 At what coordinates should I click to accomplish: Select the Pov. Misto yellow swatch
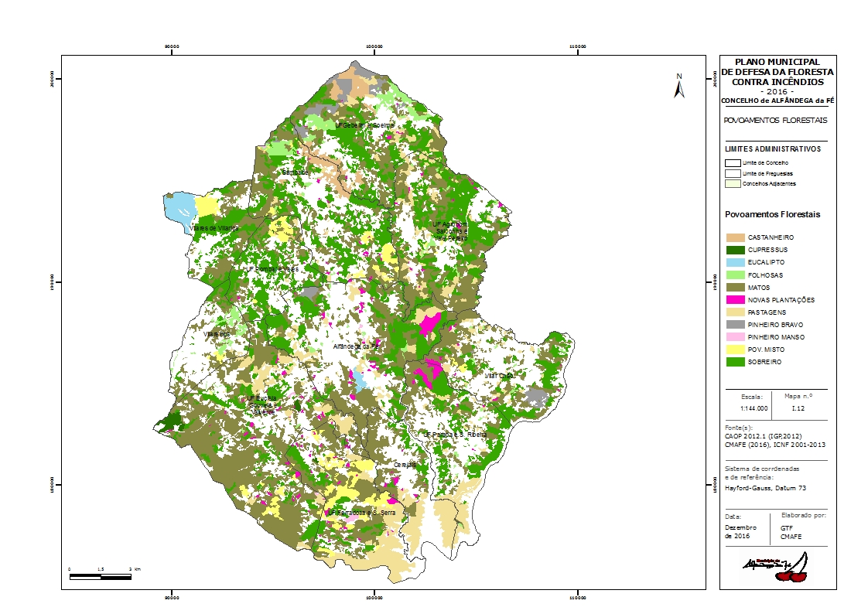pyautogui.click(x=735, y=350)
